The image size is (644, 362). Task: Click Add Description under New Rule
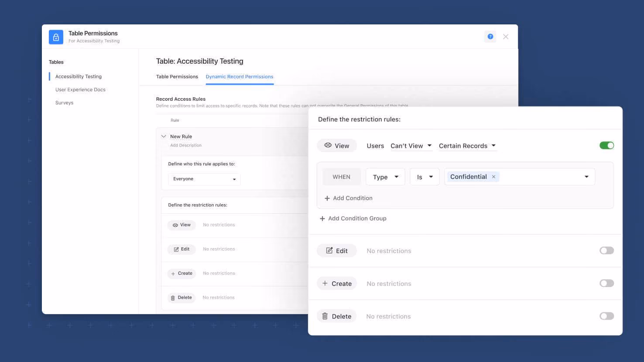186,146
